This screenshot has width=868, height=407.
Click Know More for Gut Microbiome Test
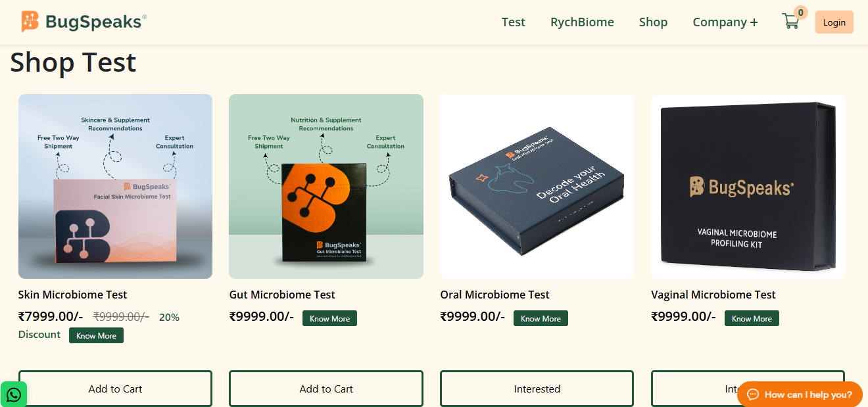(x=329, y=318)
